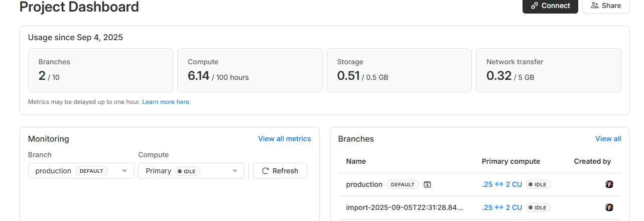Open the 'Learn more here' link
Viewport: 644px width, 221px height.
166,102
